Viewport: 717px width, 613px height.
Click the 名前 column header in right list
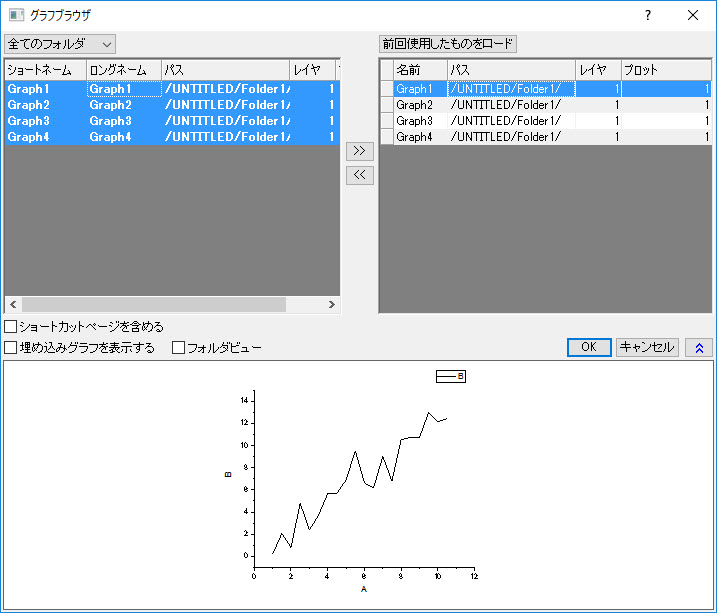click(x=420, y=70)
